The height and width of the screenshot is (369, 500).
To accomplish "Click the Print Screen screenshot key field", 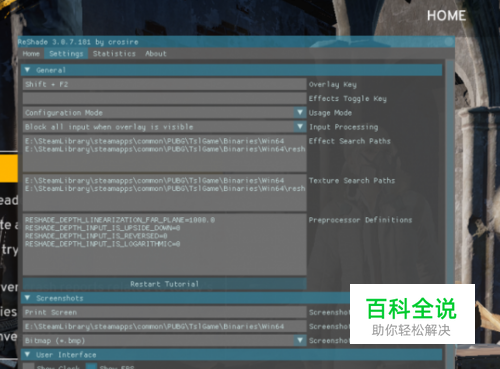I will (165, 312).
